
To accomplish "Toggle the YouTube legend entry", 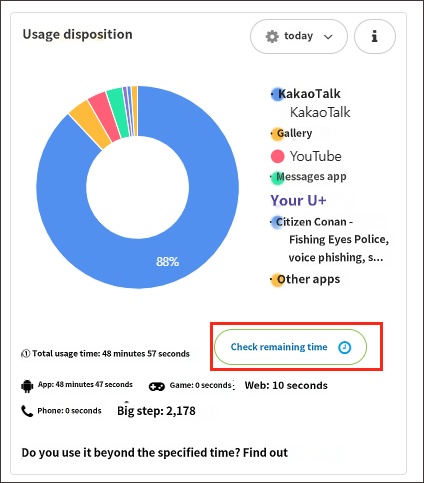I will [x=306, y=156].
